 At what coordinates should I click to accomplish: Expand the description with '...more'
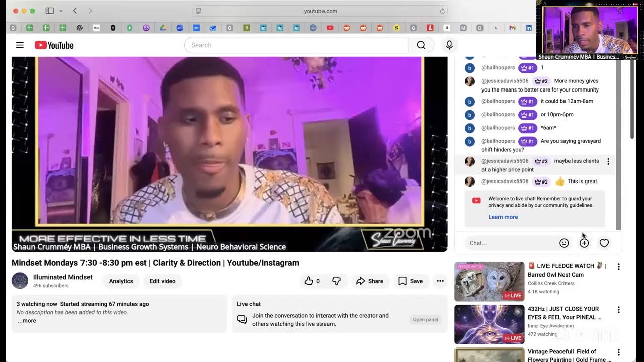[x=27, y=321]
